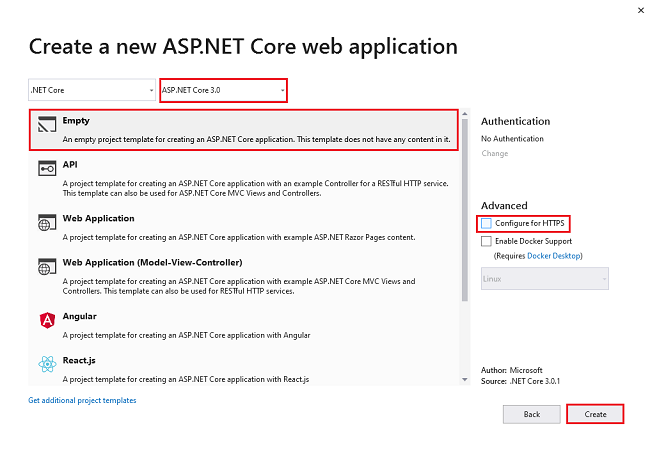Image resolution: width=650 pixels, height=451 pixels.
Task: Select Web Application (Model-View-Controller) title
Action: pyautogui.click(x=152, y=262)
